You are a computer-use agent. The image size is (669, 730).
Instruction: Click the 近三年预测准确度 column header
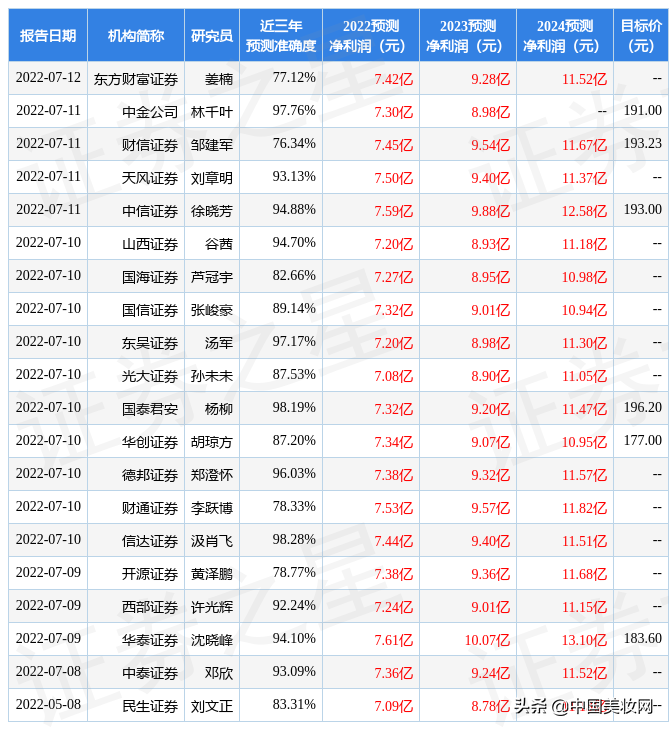(x=281, y=35)
